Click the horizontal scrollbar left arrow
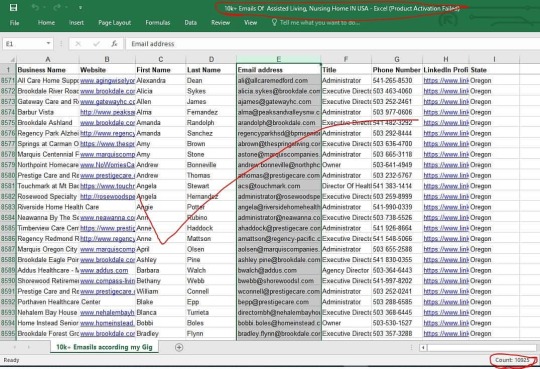The image size is (540, 369). click(x=423, y=347)
